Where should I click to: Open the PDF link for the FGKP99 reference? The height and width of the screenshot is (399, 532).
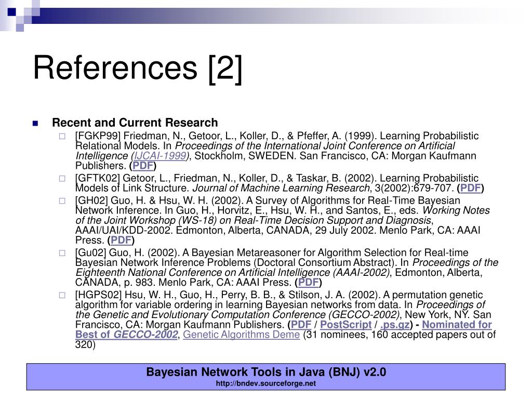[x=143, y=166]
